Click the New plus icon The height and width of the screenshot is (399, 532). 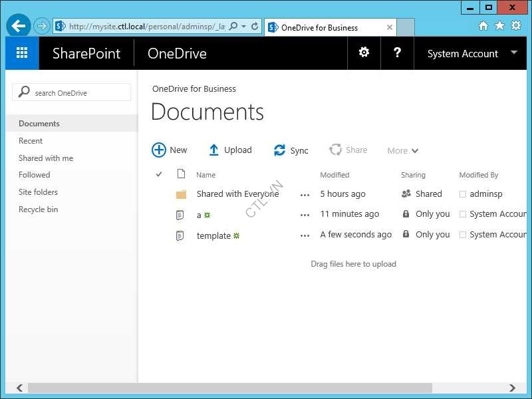[159, 150]
